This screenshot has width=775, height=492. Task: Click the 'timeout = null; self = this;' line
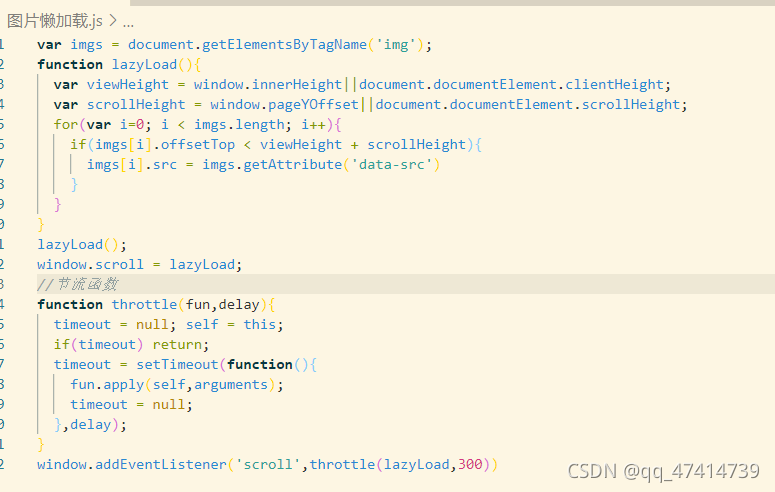[x=169, y=324]
